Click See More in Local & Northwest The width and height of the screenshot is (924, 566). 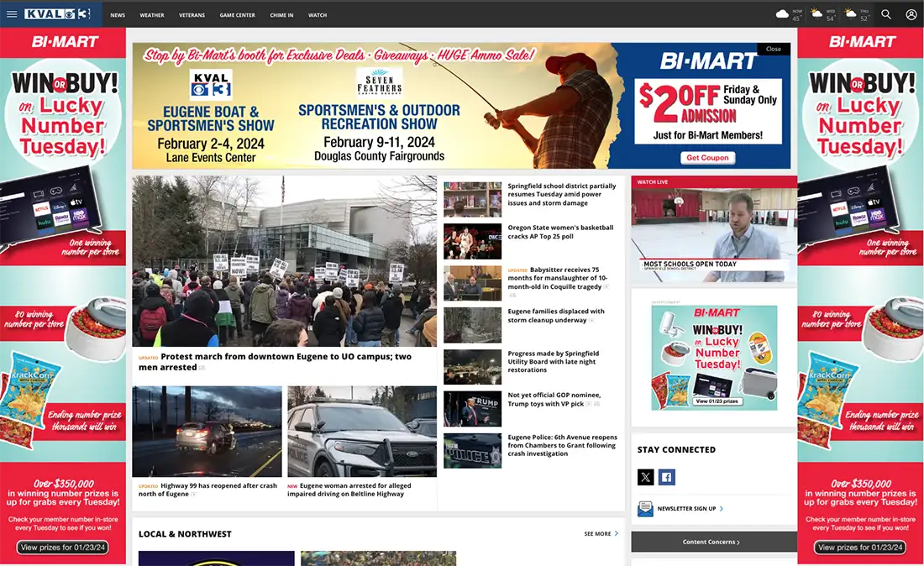click(x=597, y=533)
